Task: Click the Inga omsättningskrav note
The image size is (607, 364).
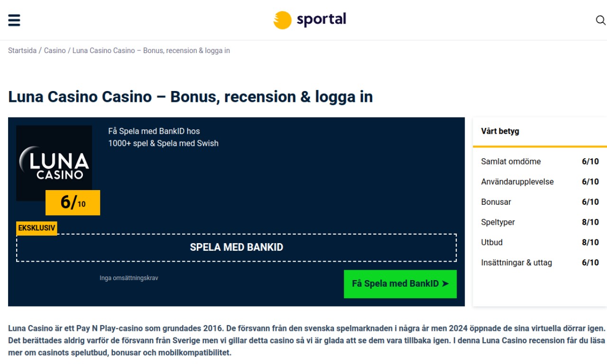Action: point(129,278)
